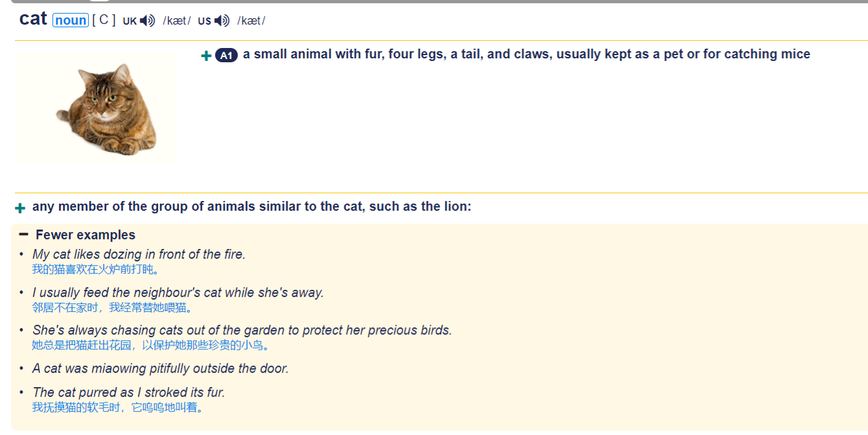Click 'The cat purred' example sentence

point(129,393)
